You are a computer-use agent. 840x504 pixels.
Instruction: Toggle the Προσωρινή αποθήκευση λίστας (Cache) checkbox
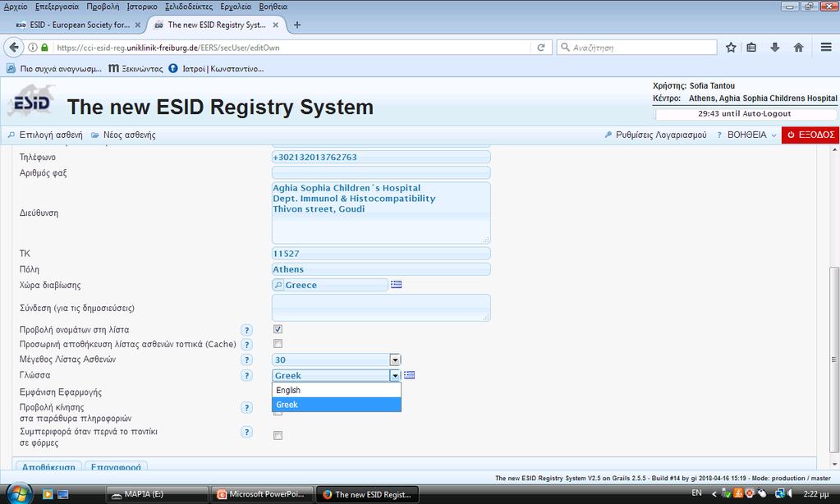coord(278,343)
